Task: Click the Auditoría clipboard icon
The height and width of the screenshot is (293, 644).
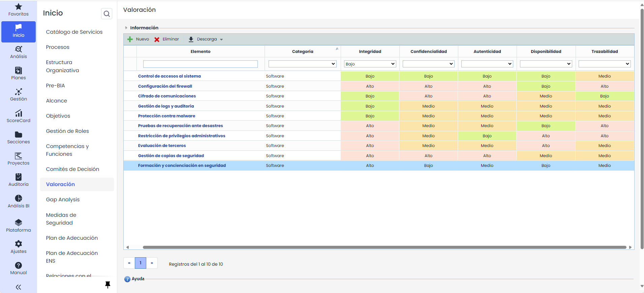Action: click(19, 177)
